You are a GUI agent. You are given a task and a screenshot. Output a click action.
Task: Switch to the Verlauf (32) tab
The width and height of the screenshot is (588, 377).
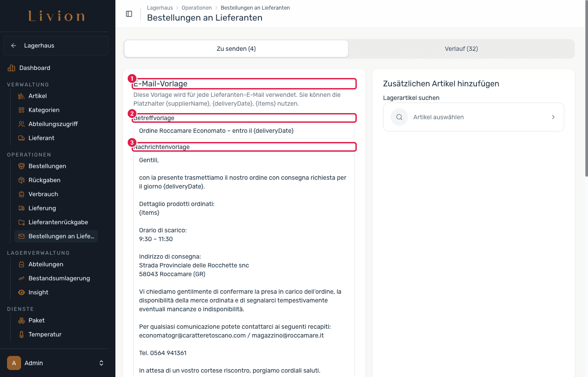point(461,49)
